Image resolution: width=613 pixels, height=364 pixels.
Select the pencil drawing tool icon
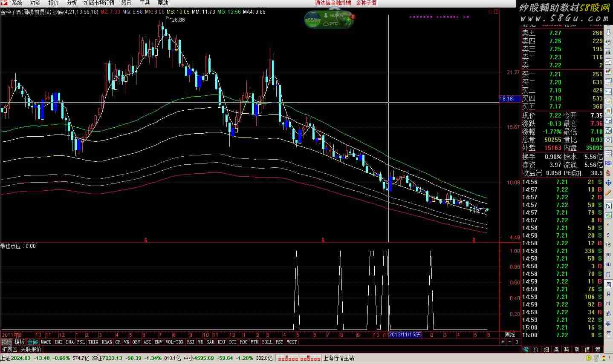(608, 192)
